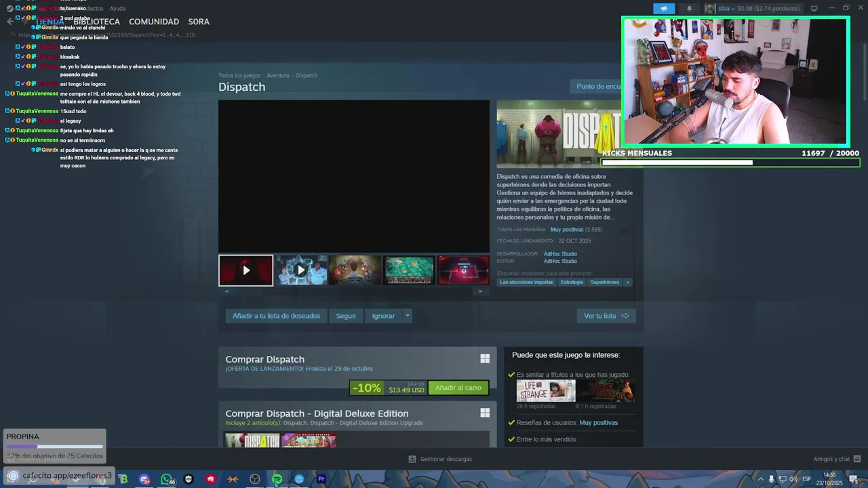Play the second trailer thumbnail with robots

coord(300,270)
